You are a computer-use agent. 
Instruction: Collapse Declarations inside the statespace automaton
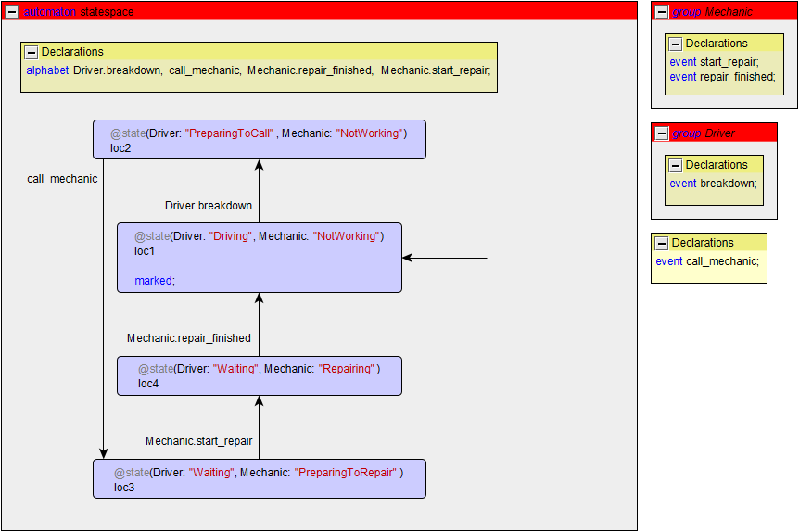click(31, 52)
